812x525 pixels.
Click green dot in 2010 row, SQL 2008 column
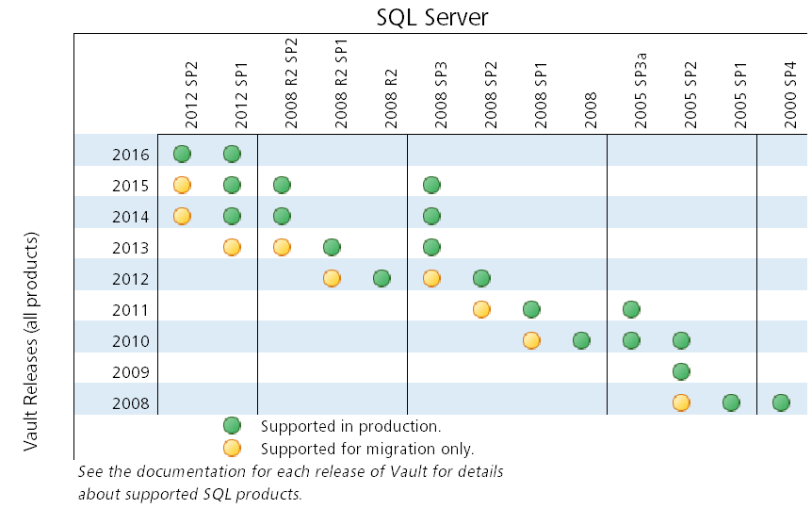click(581, 340)
